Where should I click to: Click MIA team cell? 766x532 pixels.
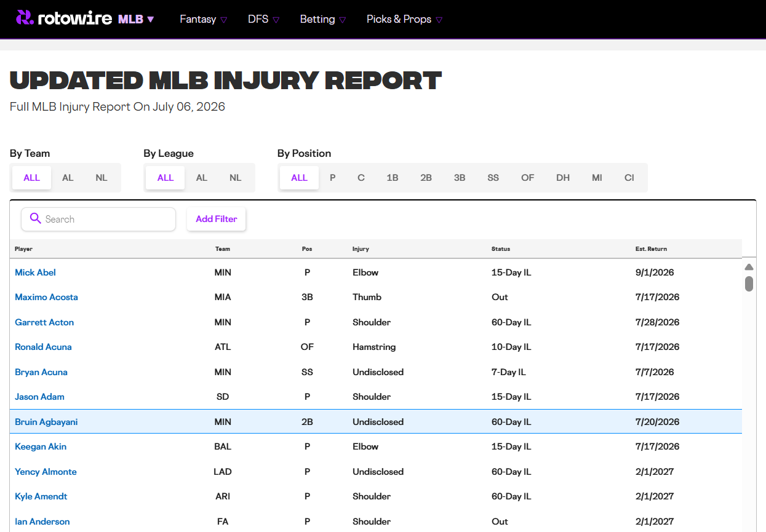(x=223, y=297)
